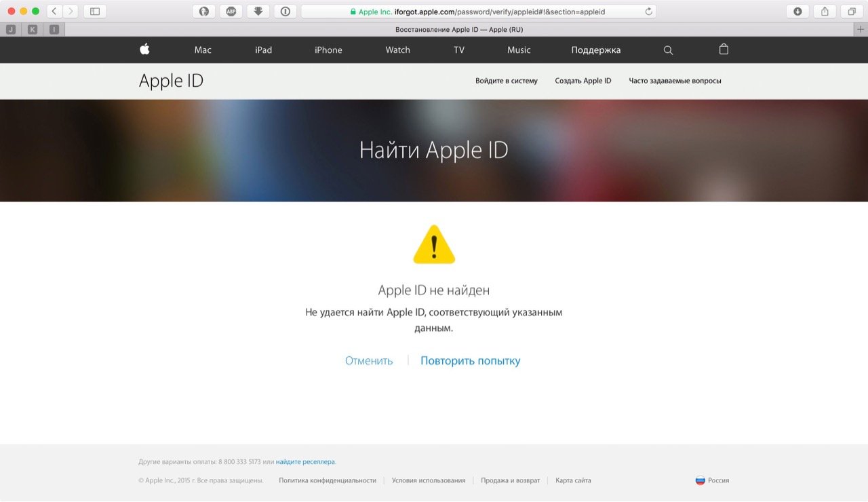Click the найдите реселлера link
Viewport: 868px width, 502px height.
306,462
